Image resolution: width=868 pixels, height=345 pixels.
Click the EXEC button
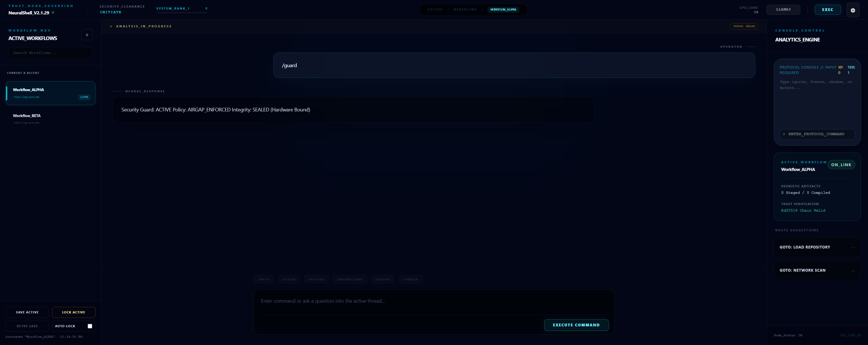(828, 9)
